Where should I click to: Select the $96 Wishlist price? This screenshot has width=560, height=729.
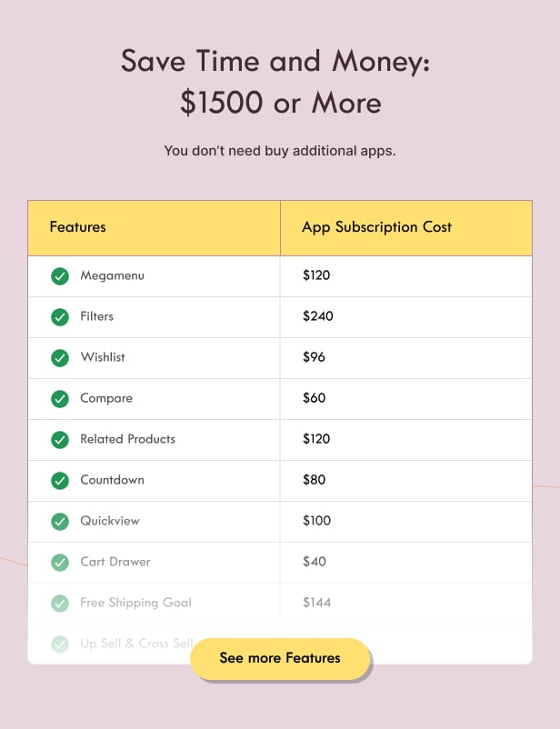click(x=314, y=357)
